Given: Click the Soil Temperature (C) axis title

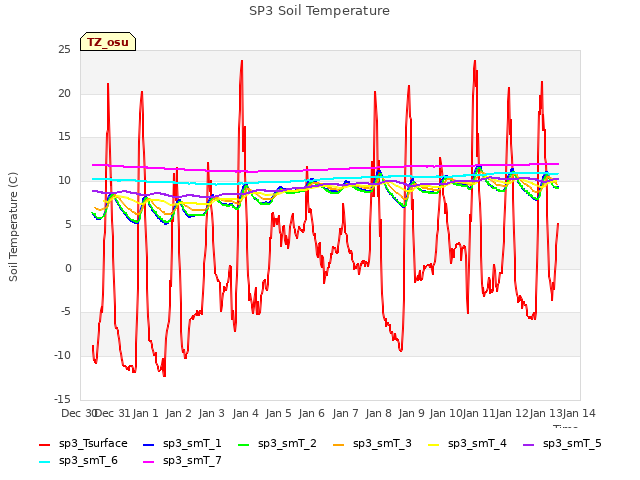Looking at the screenshot, I should pyautogui.click(x=13, y=227).
